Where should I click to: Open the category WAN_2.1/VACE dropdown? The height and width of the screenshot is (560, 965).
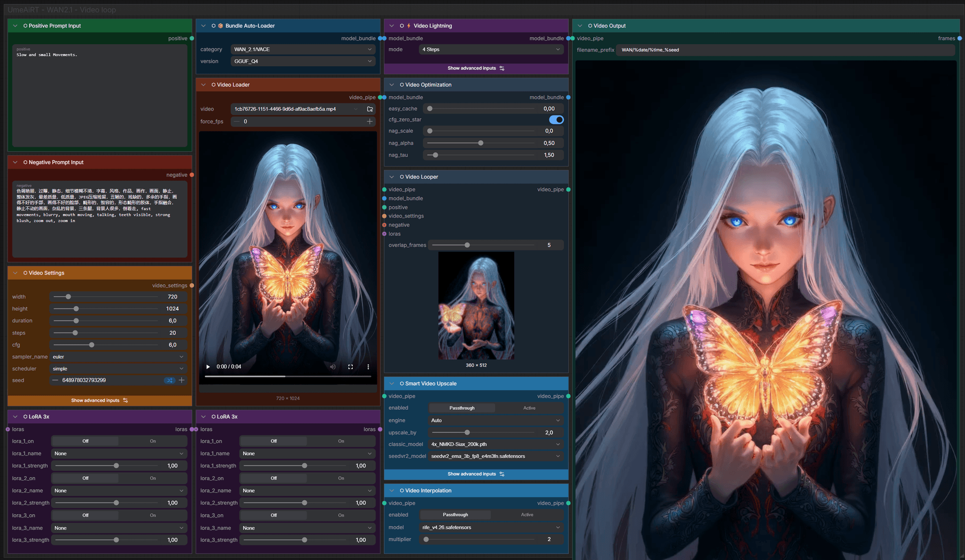click(303, 50)
